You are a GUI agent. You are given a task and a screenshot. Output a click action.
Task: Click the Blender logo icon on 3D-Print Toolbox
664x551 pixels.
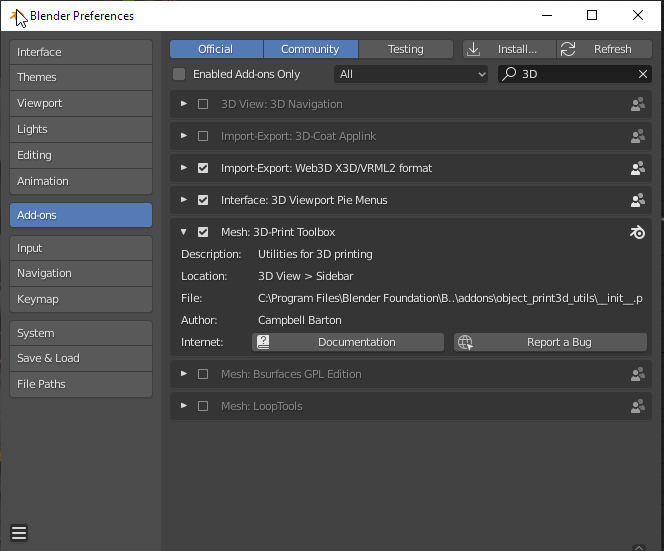coord(637,232)
